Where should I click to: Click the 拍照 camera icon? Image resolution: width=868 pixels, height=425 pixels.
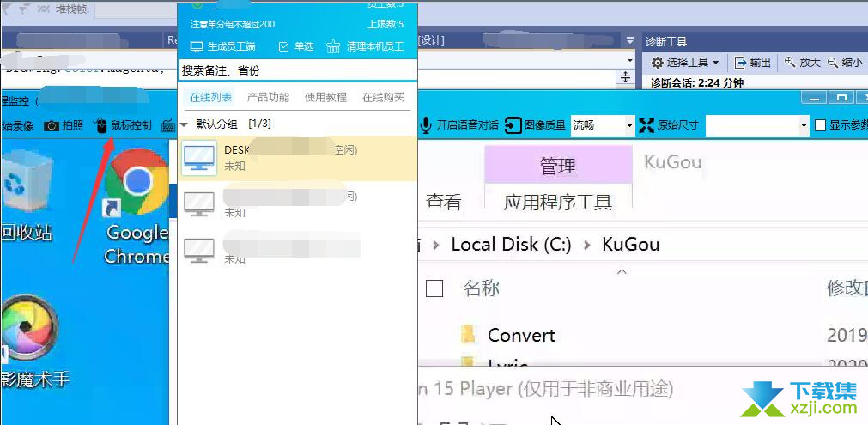[x=52, y=125]
